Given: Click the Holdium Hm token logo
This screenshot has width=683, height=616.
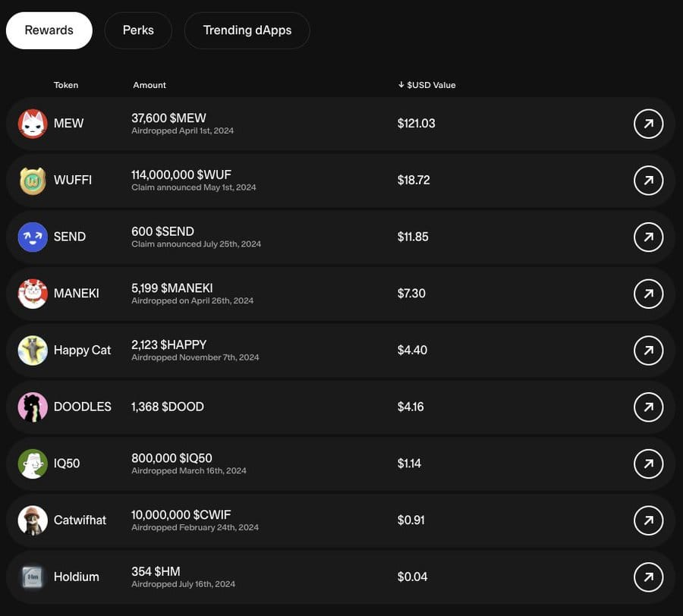Looking at the screenshot, I should [33, 577].
